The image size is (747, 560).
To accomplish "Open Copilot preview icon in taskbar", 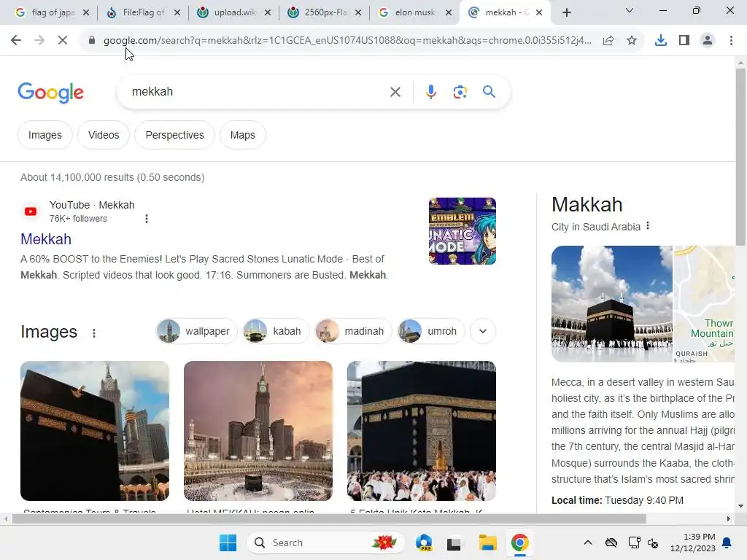I will (424, 542).
